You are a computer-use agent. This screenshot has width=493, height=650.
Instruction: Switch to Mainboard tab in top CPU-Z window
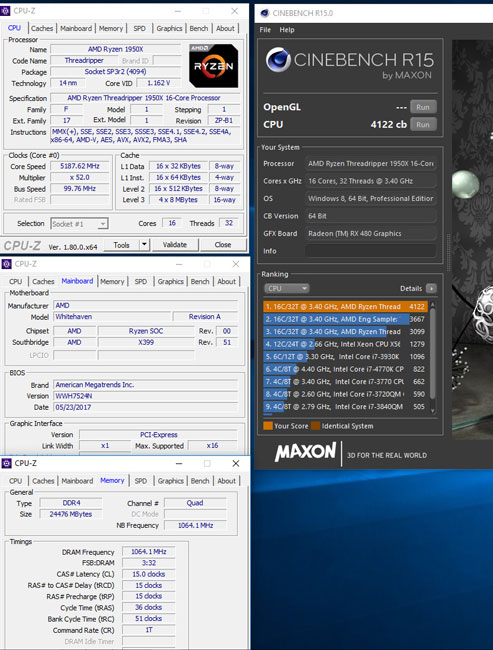click(76, 28)
